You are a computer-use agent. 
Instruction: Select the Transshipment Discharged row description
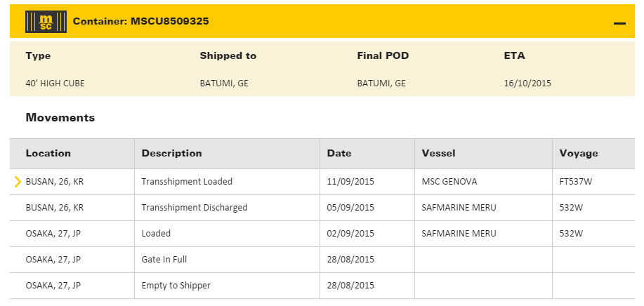tap(194, 208)
